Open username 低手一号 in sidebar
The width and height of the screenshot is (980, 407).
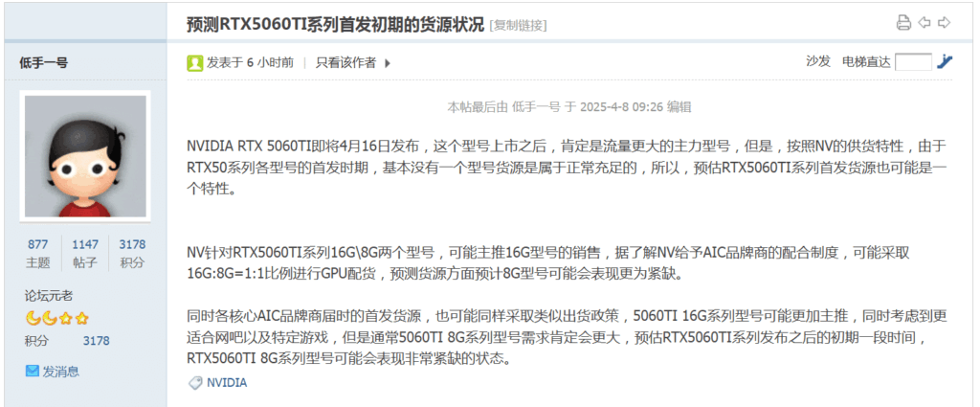pos(44,62)
